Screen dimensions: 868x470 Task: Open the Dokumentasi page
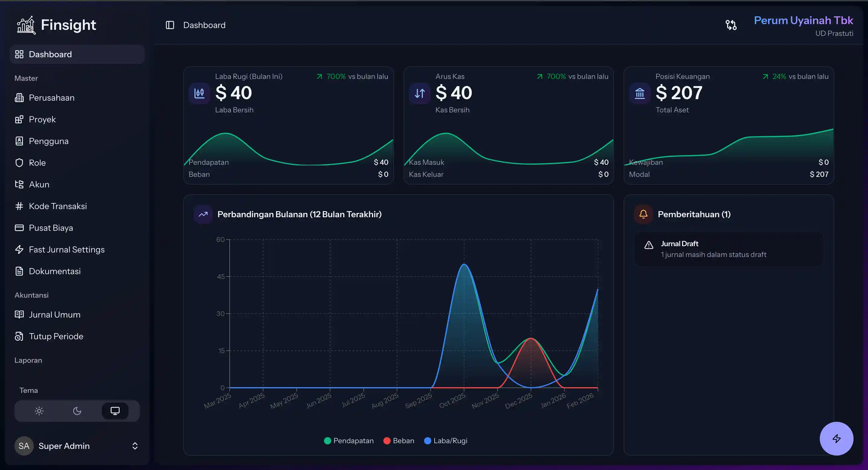(77, 271)
